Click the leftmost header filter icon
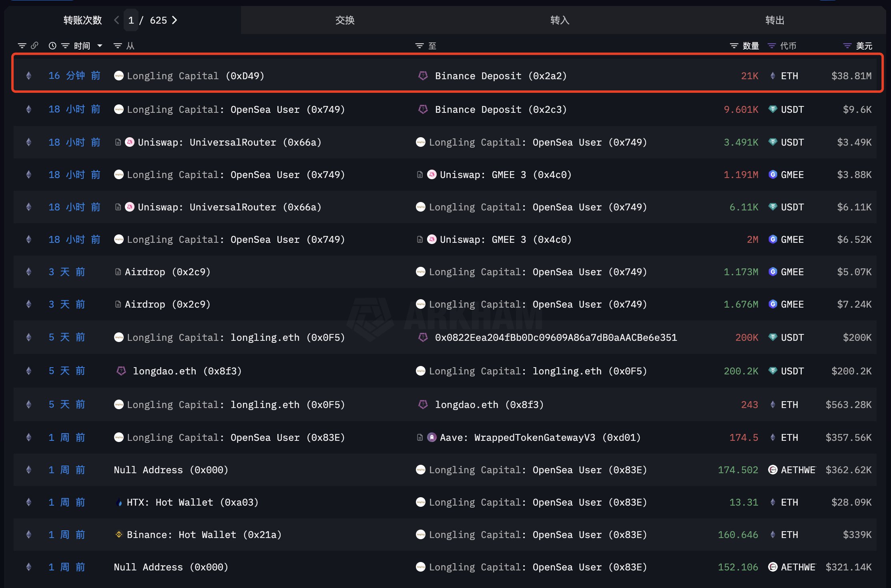Image resolution: width=891 pixels, height=588 pixels. click(22, 46)
